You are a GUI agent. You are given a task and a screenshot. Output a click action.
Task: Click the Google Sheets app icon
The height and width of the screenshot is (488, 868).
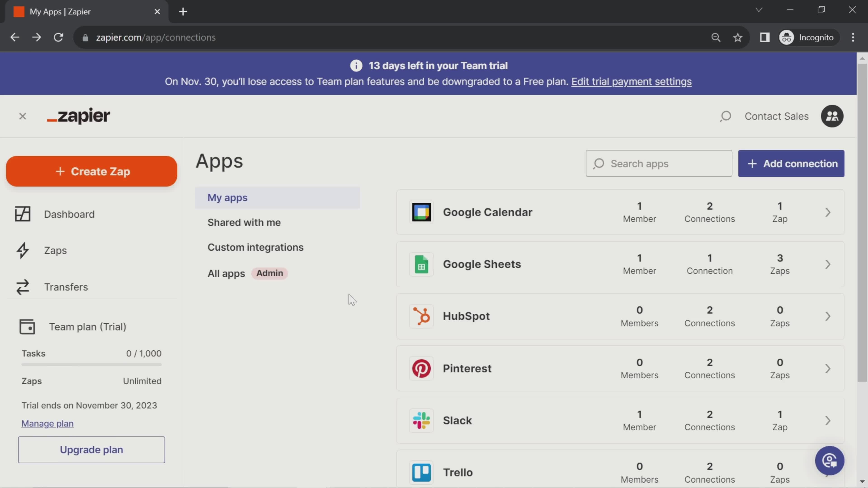click(422, 264)
